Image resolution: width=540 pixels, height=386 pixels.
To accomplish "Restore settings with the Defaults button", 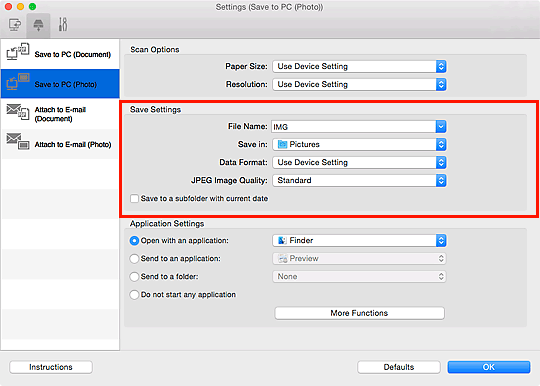I will (x=399, y=367).
